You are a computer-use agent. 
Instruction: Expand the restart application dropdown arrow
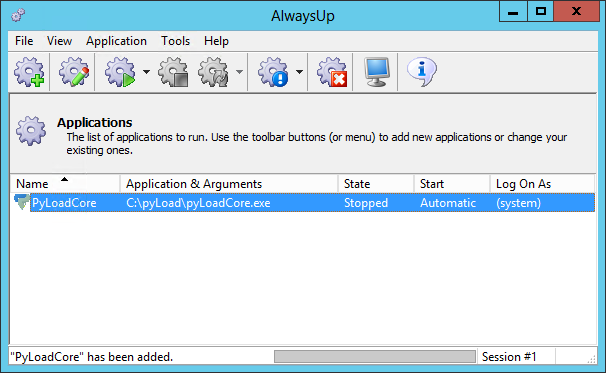(x=239, y=72)
